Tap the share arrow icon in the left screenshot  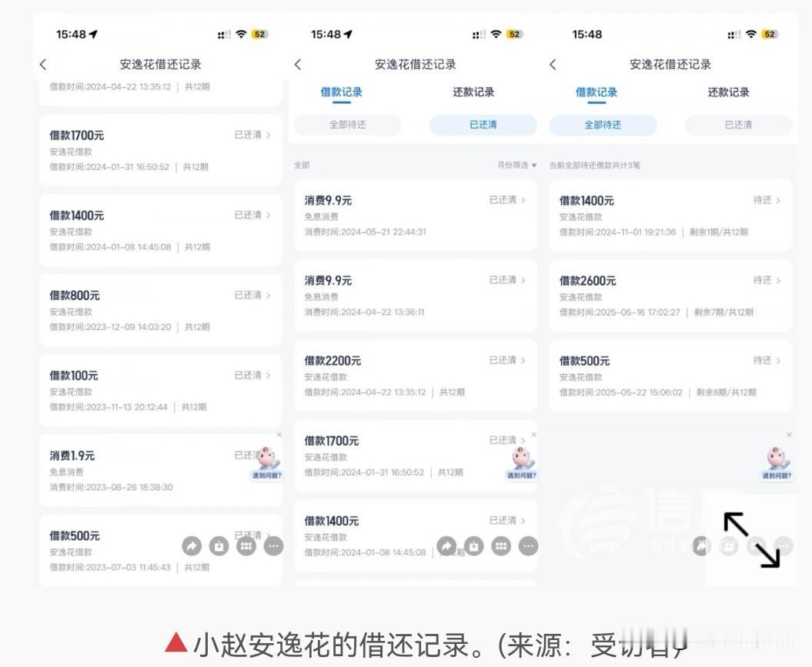click(192, 546)
